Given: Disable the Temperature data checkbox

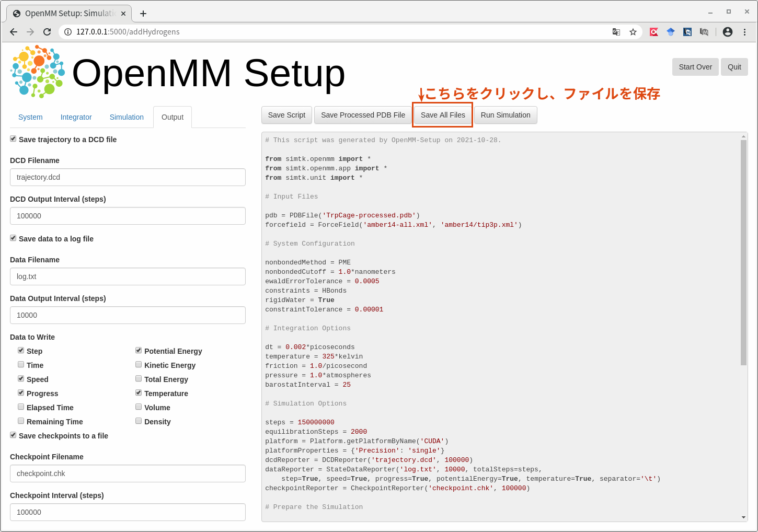Looking at the screenshot, I should [x=139, y=392].
